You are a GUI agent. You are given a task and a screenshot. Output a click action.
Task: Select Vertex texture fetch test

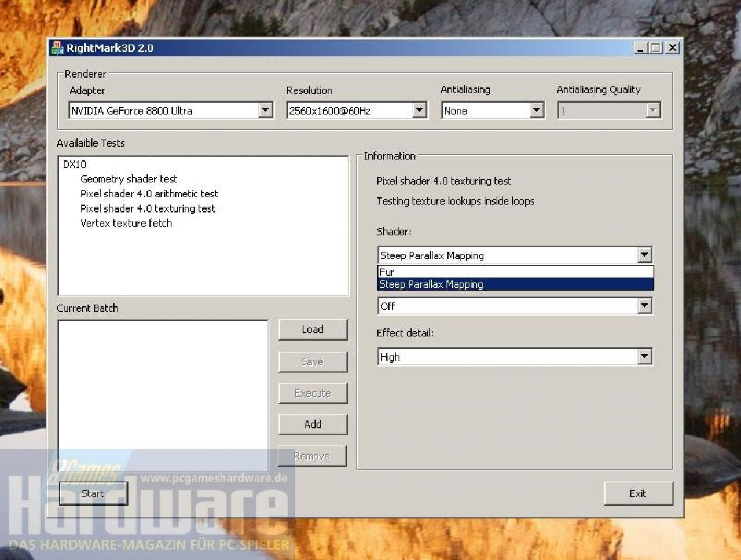126,224
